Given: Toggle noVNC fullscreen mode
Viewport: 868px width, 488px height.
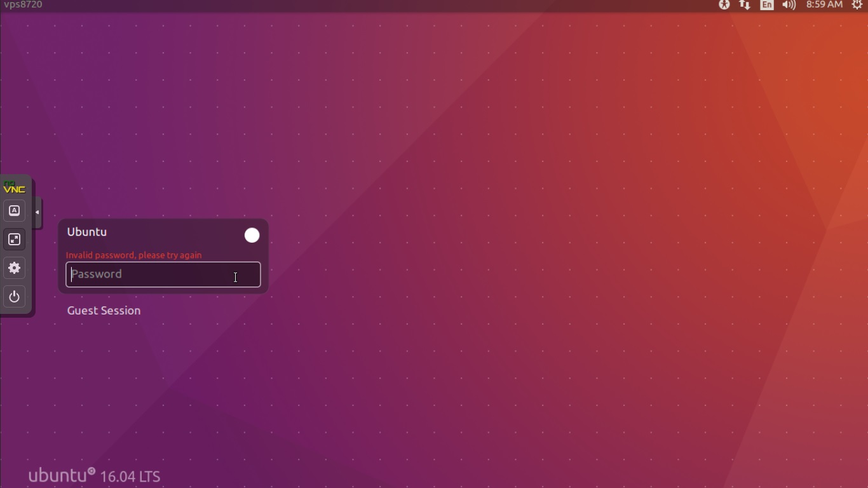Looking at the screenshot, I should (14, 240).
